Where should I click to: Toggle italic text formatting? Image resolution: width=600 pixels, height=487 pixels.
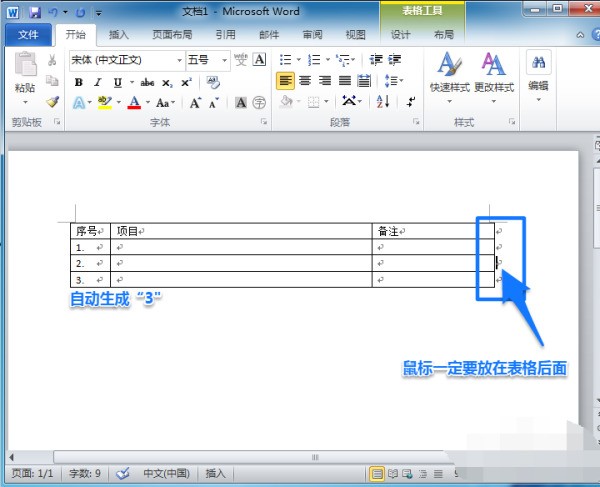[x=97, y=82]
